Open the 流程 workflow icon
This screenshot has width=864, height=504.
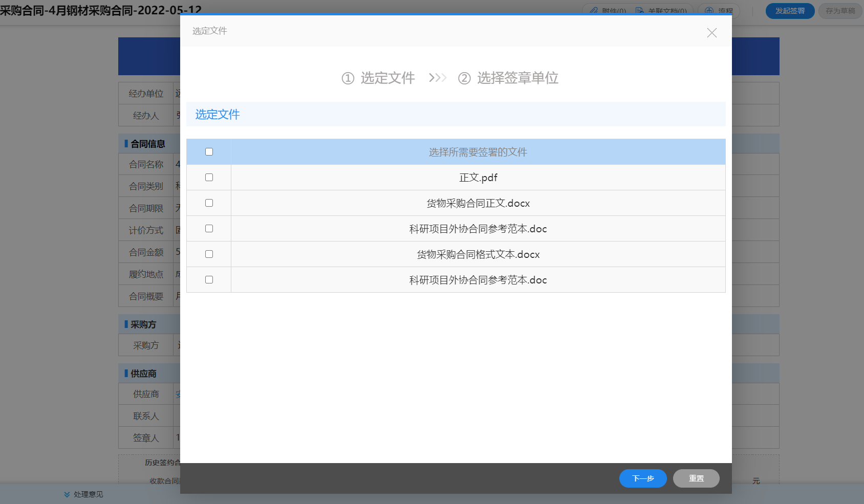pyautogui.click(x=709, y=11)
